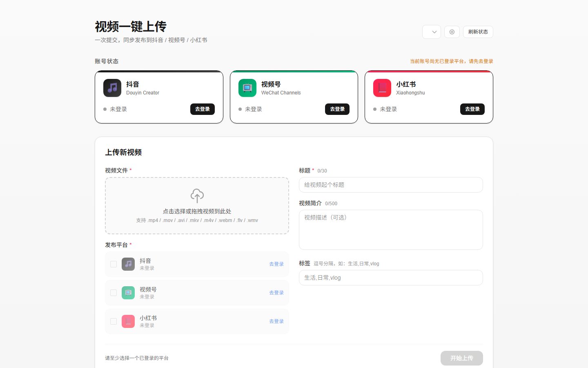Click the 开始上传 button
This screenshot has width=588, height=368.
point(462,358)
